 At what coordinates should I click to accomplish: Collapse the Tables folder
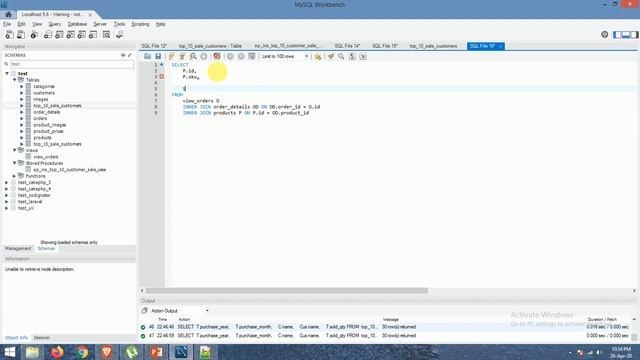14,80
